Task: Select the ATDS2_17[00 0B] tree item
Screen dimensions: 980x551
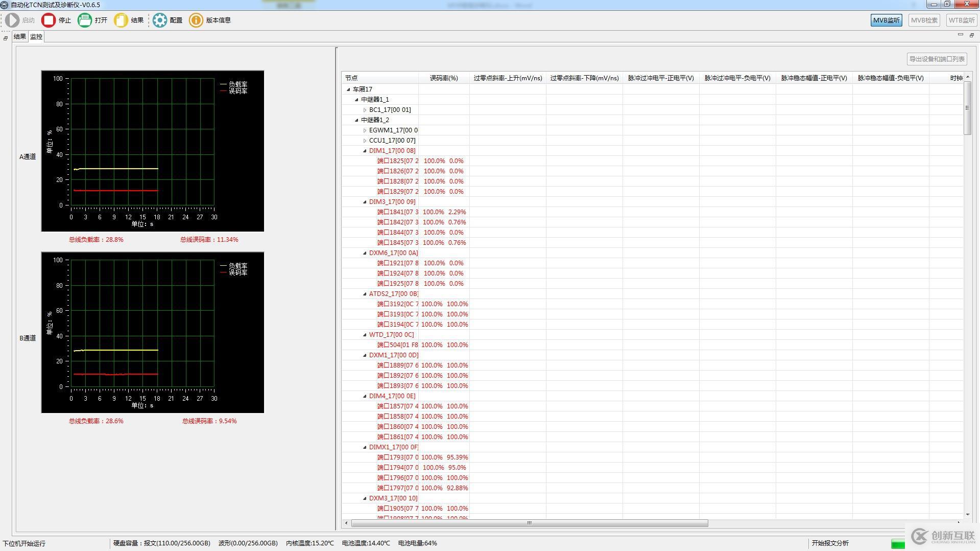Action: (393, 294)
